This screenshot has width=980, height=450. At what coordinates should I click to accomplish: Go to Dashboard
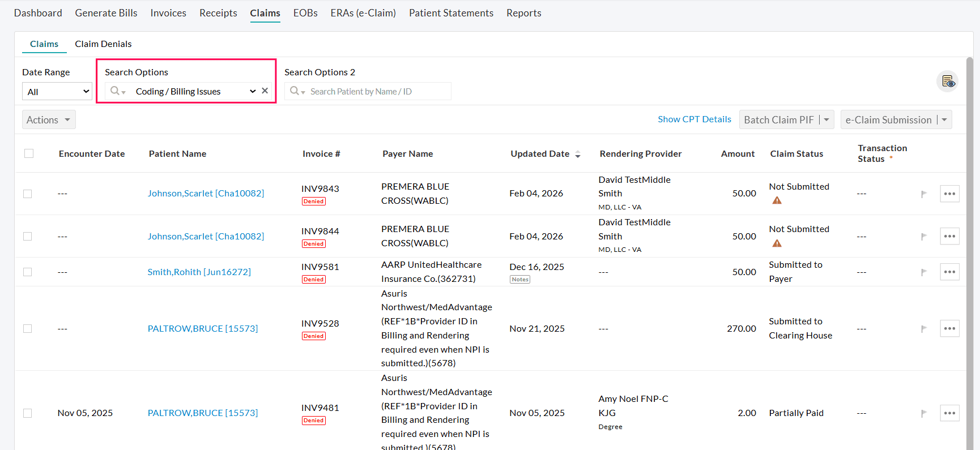(38, 12)
